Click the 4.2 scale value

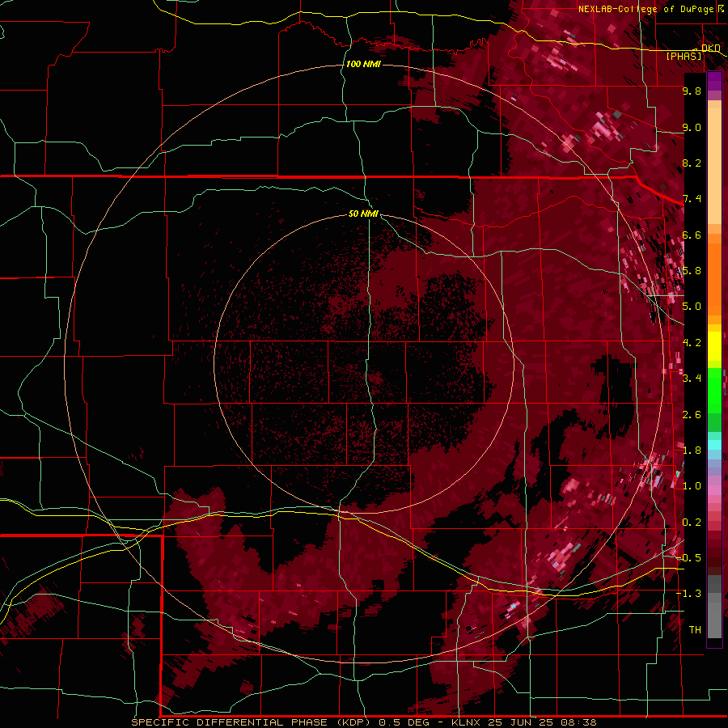(692, 343)
